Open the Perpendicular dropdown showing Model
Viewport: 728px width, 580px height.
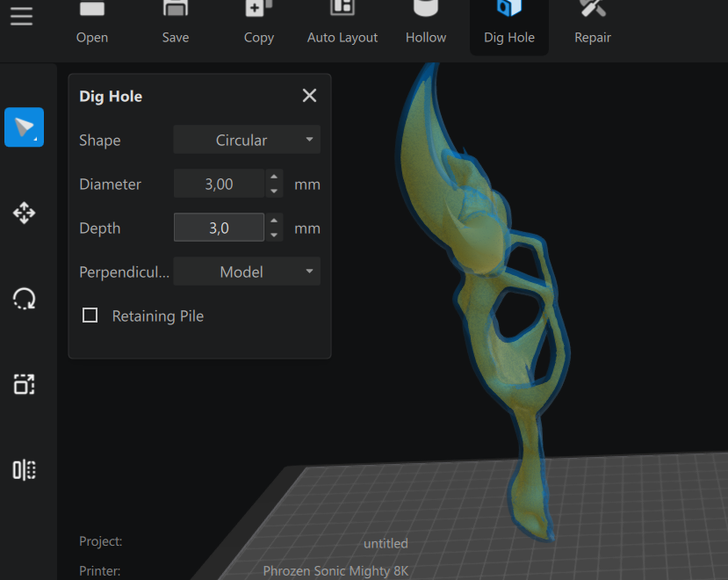click(247, 272)
